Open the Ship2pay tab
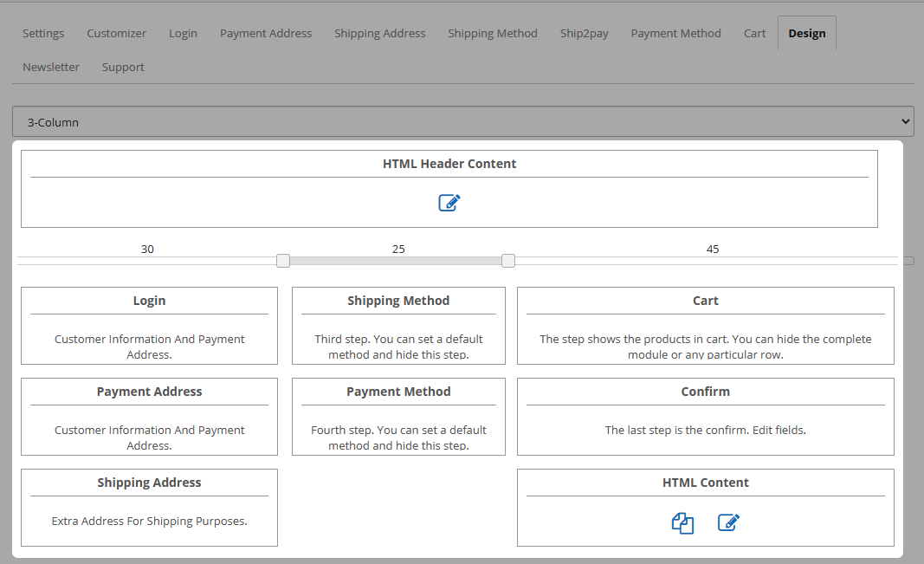Screen dimensions: 924x564 [x=584, y=34]
